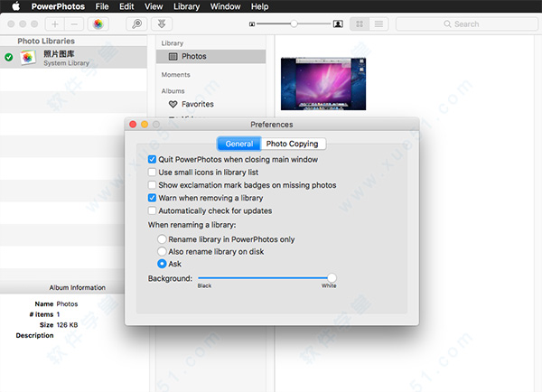Select Rename library in PowerPhotos only

[x=162, y=239]
